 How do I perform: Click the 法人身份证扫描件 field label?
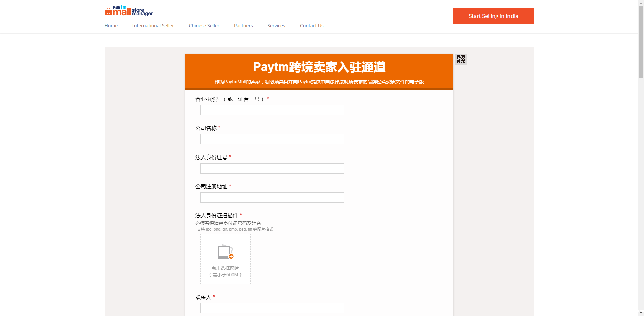pyautogui.click(x=217, y=215)
